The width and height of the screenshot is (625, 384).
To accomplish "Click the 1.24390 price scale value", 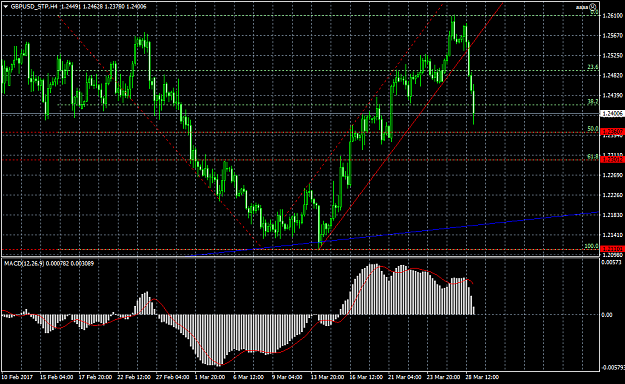I will tap(613, 95).
